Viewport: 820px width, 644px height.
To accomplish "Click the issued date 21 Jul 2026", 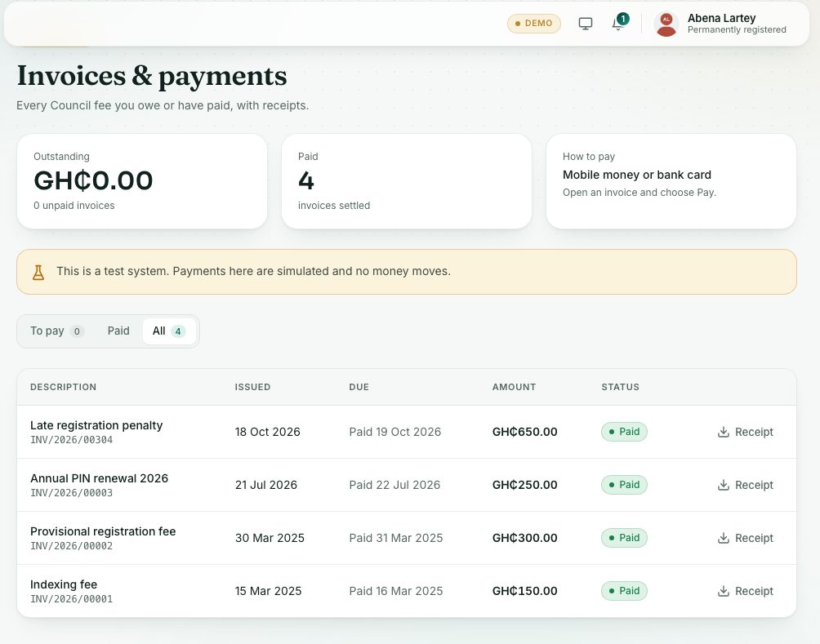I will 266,485.
